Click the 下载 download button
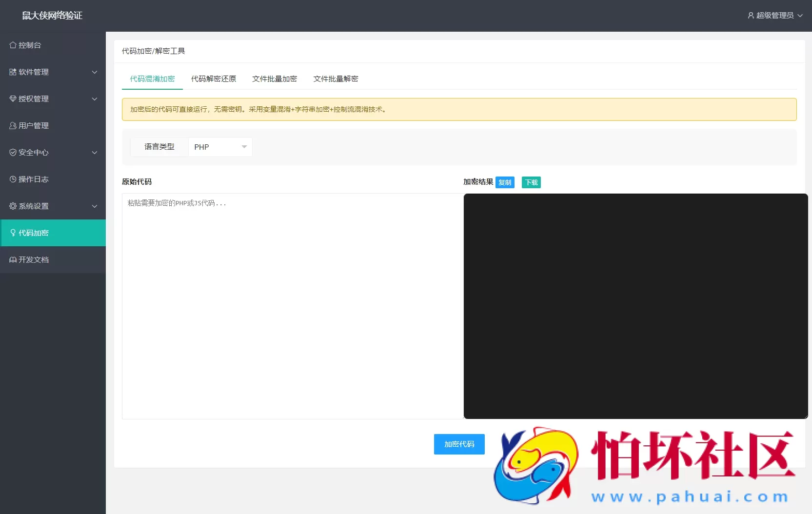Viewport: 812px width, 514px height. click(x=531, y=182)
